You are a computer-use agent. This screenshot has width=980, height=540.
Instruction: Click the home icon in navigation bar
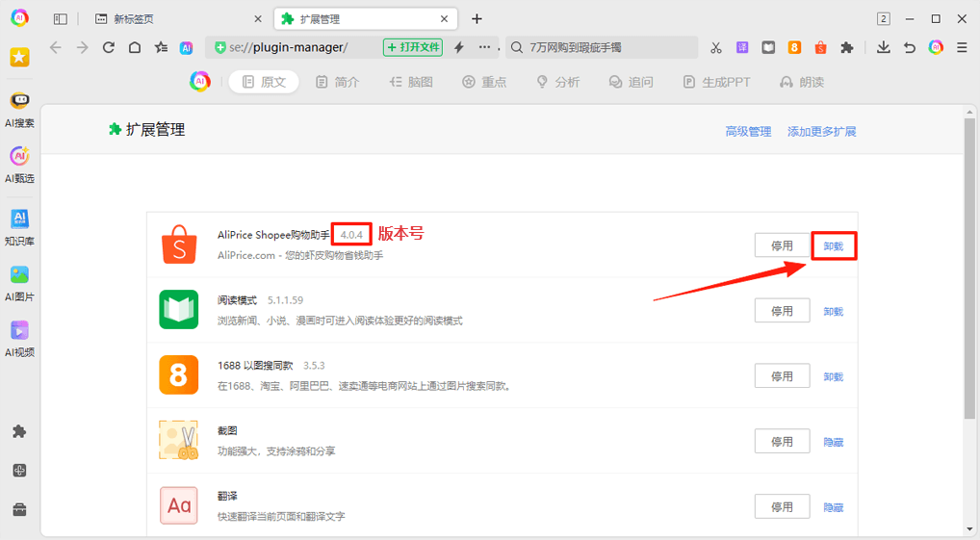point(135,47)
